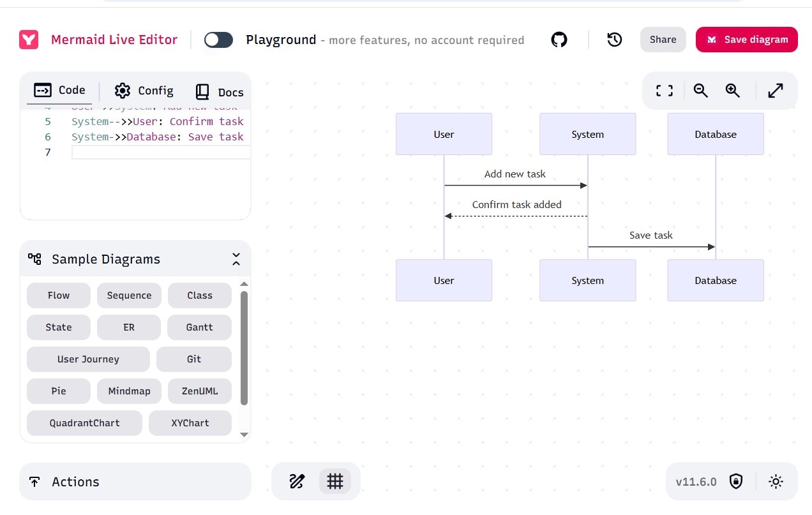
Task: Click the sample diagrams scrollbar thumb
Action: (244, 348)
